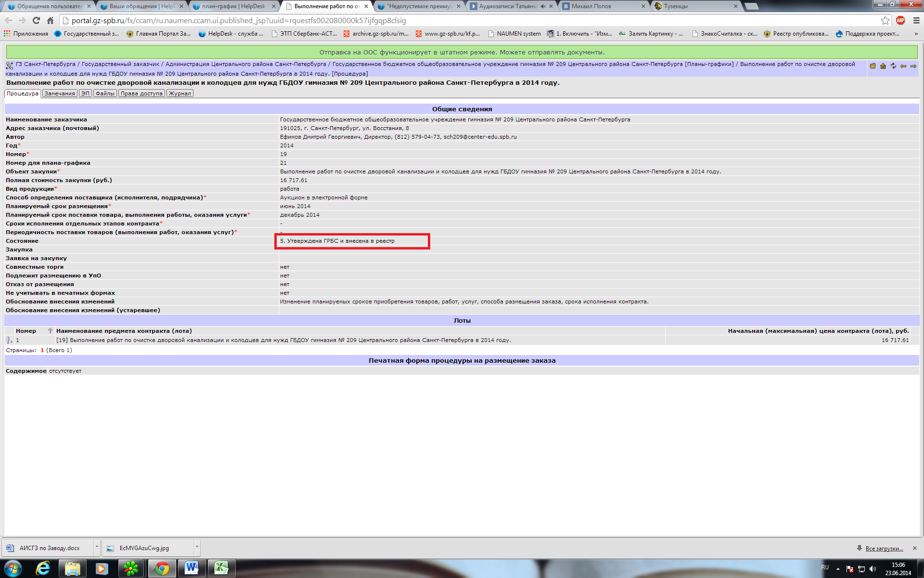This screenshot has height=578, width=924.
Task: Open the Права доступа tab
Action: coord(141,93)
